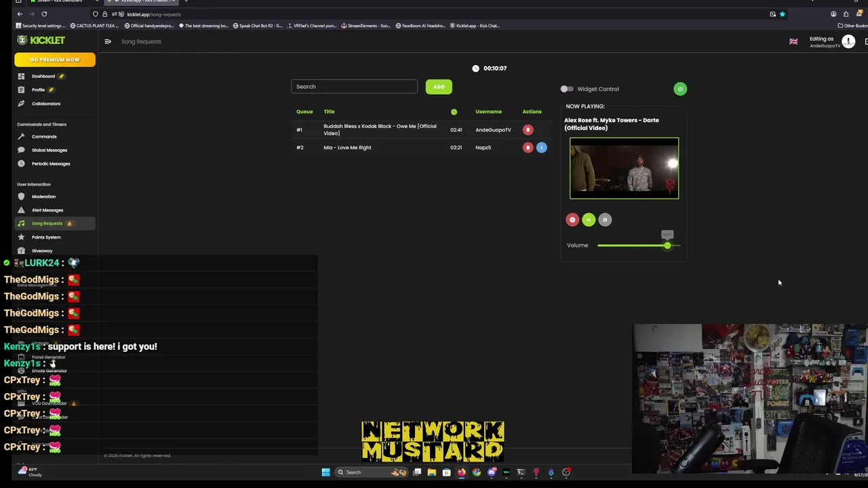Open FaceBoom AI Headshot bookmark
This screenshot has height=488, width=868.
420,26
